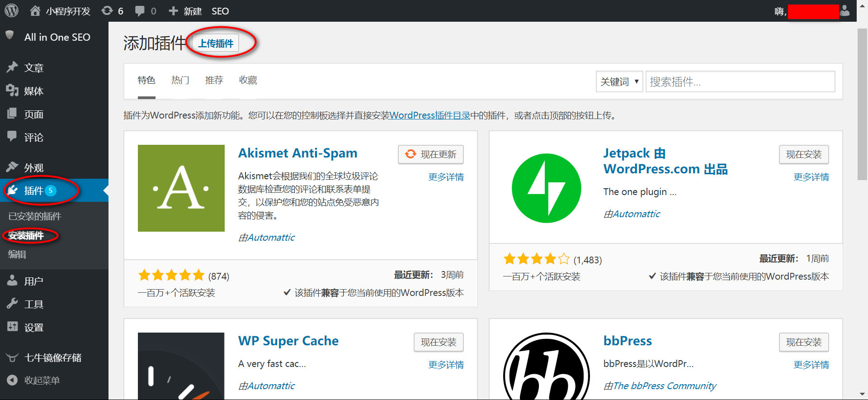Open 更多详情 for Jetpack
868x400 pixels.
[x=811, y=177]
